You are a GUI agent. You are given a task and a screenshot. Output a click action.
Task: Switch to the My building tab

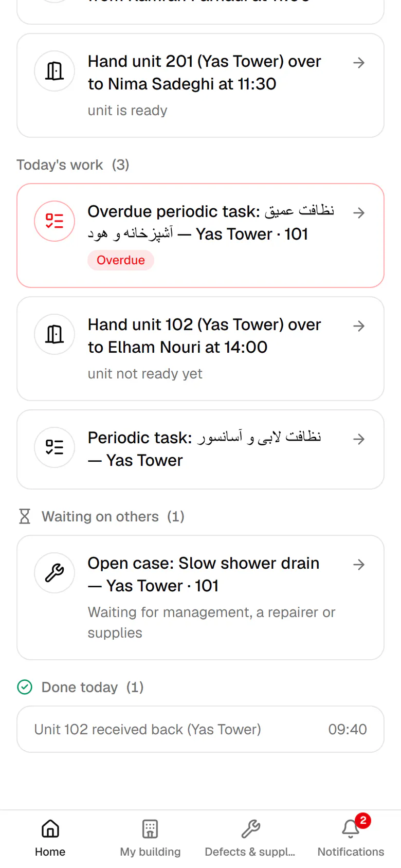click(x=150, y=838)
